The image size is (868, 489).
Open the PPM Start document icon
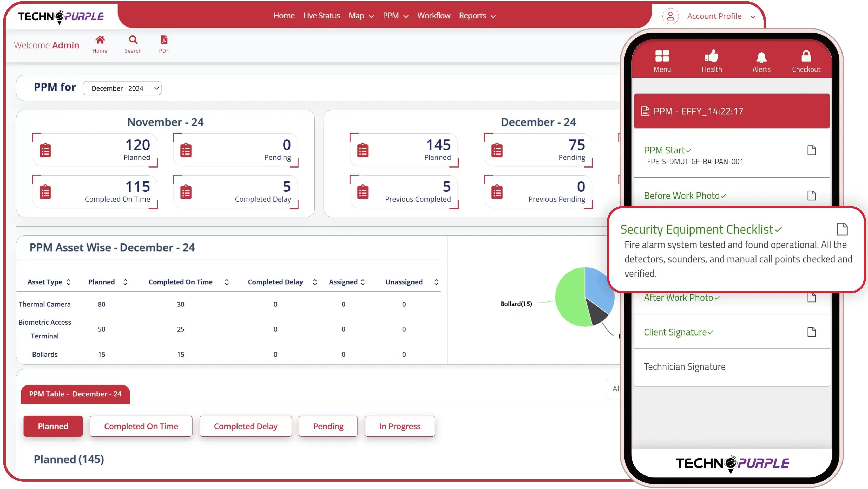point(811,150)
